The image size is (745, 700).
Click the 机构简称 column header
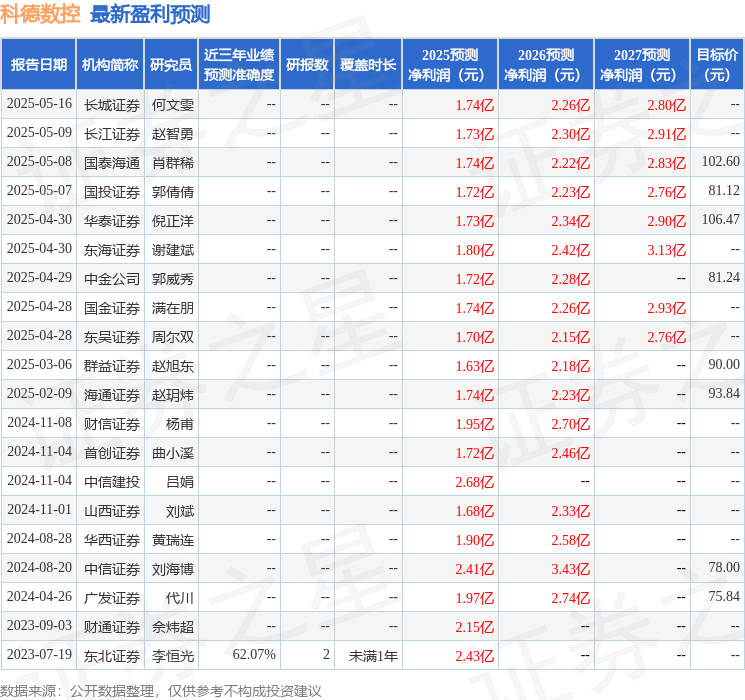110,65
